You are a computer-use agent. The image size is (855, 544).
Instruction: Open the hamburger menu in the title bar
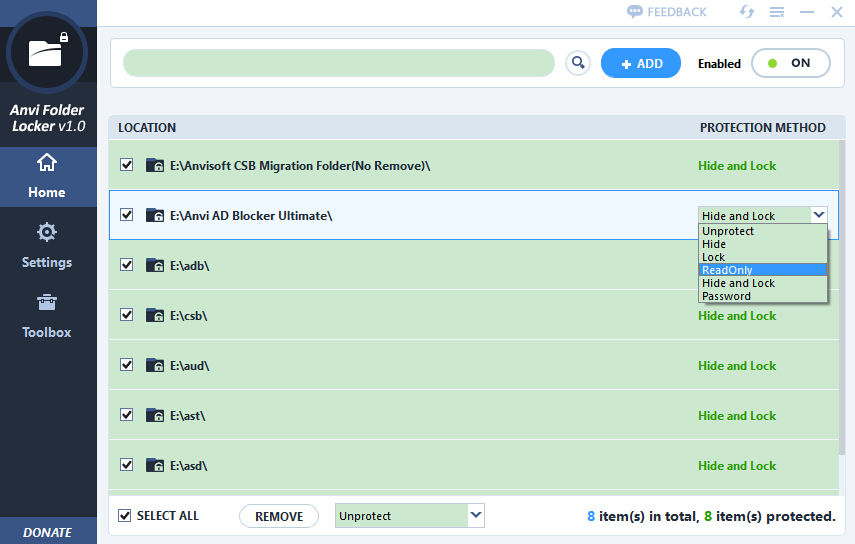pyautogui.click(x=776, y=11)
